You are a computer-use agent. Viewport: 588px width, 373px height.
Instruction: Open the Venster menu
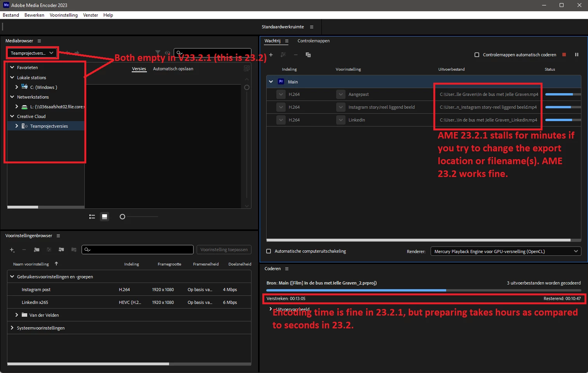click(x=91, y=15)
